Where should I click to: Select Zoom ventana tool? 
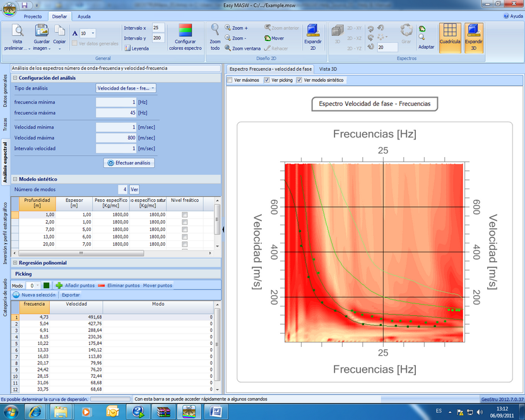(x=243, y=49)
